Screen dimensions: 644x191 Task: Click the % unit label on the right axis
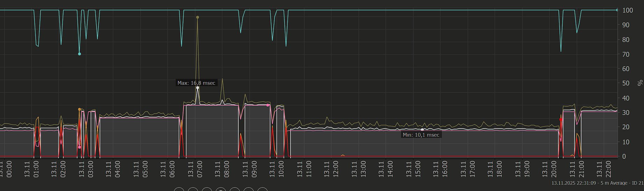pos(640,83)
